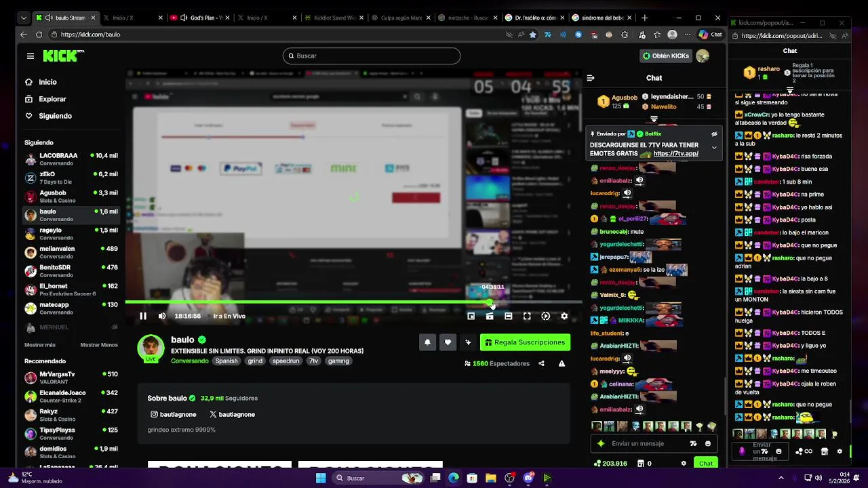Open popout chat settings gear
This screenshot has height=488, width=868.
tap(840, 451)
